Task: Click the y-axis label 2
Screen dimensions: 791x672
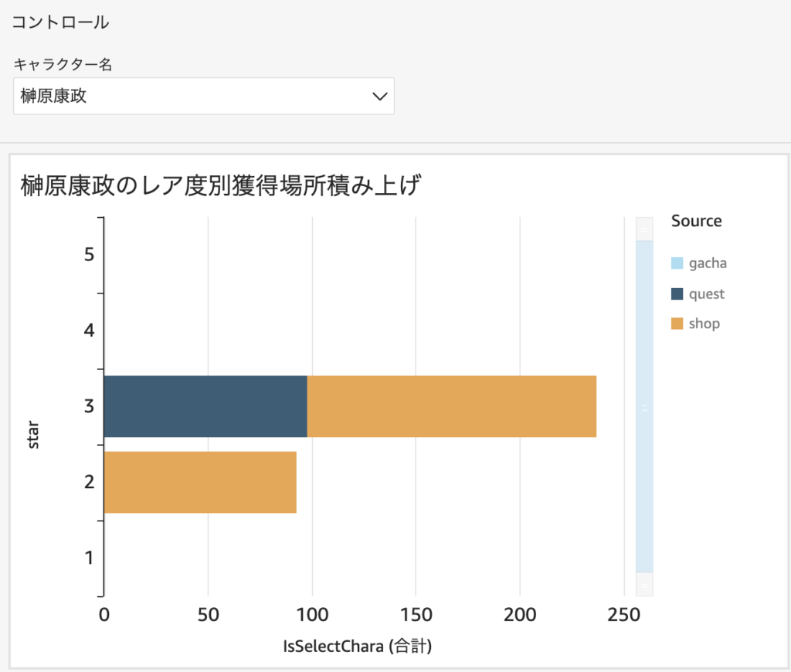Action: point(90,482)
